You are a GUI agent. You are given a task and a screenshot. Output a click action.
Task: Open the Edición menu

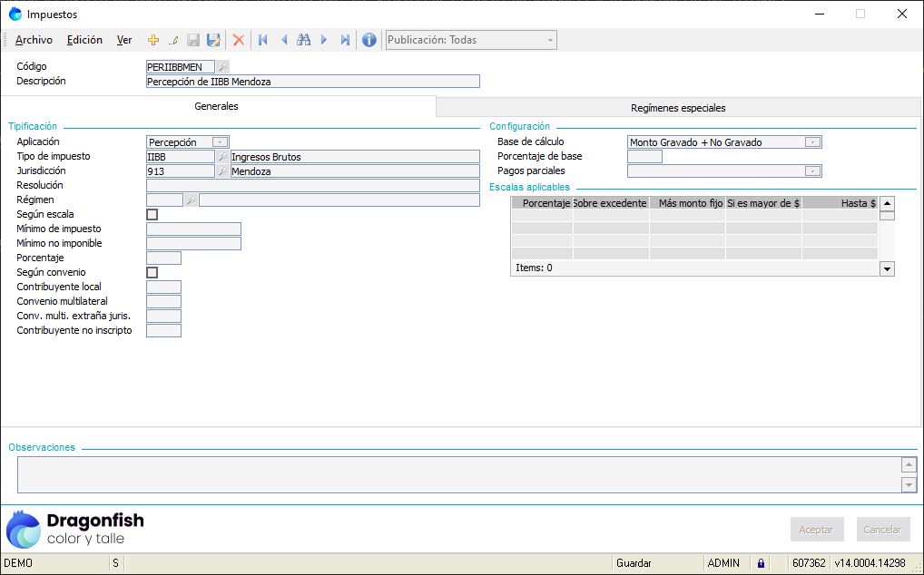coord(84,40)
